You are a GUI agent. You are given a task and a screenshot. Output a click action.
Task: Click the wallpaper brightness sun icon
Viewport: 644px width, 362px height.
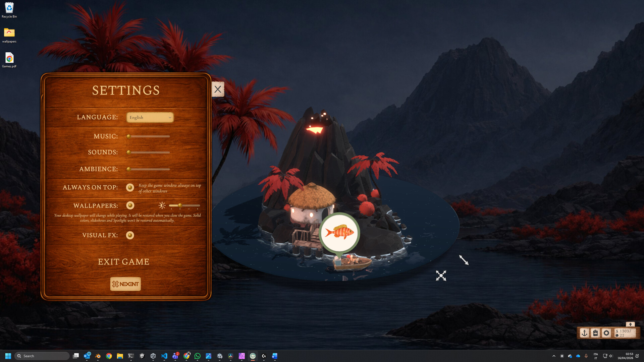tap(162, 205)
